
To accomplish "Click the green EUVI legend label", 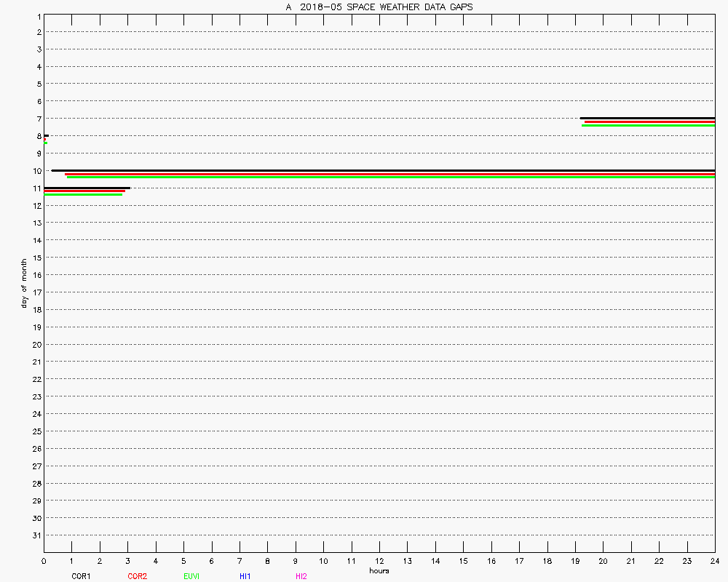I will pyautogui.click(x=191, y=576).
